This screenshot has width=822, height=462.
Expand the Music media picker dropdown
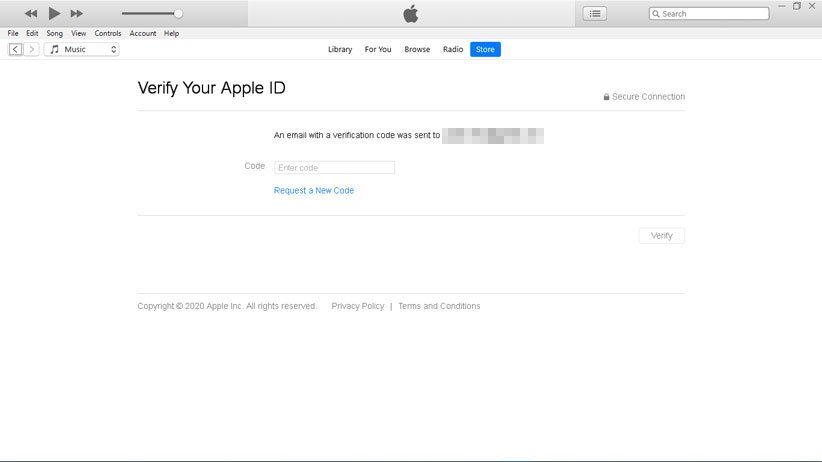(82, 49)
